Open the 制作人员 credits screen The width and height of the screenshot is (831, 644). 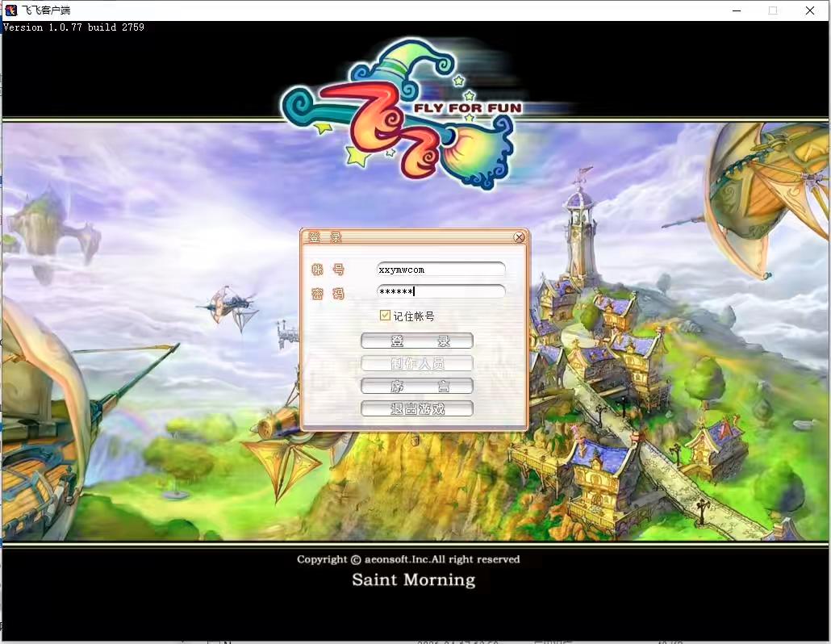click(x=416, y=363)
